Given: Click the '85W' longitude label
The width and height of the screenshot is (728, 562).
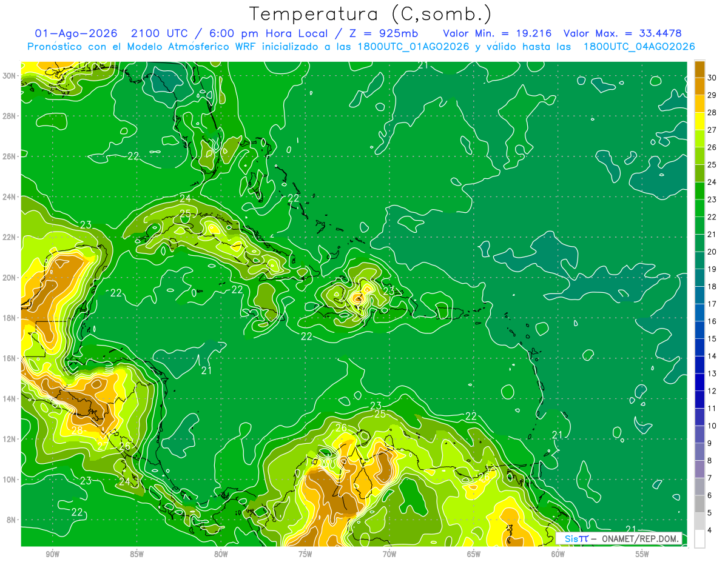Looking at the screenshot, I should 136,554.
